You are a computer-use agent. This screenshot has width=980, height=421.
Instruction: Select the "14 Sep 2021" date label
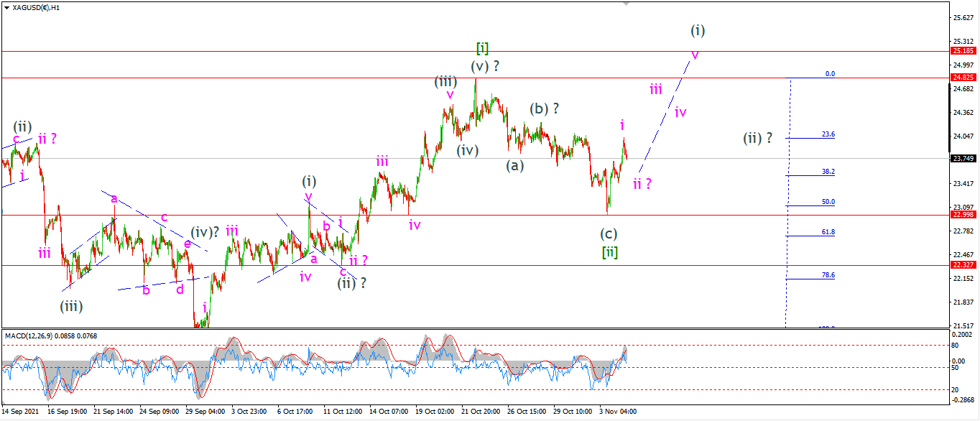pos(19,412)
